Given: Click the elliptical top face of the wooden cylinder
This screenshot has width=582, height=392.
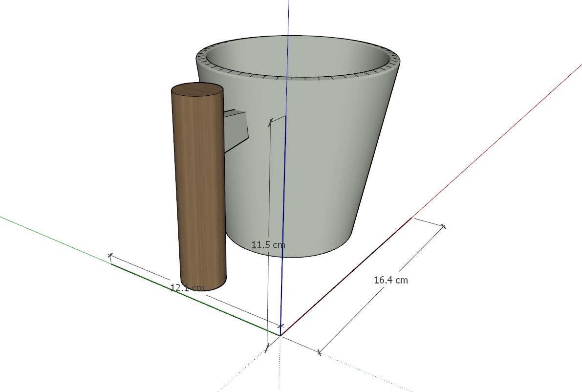Looking at the screenshot, I should coord(197,90).
